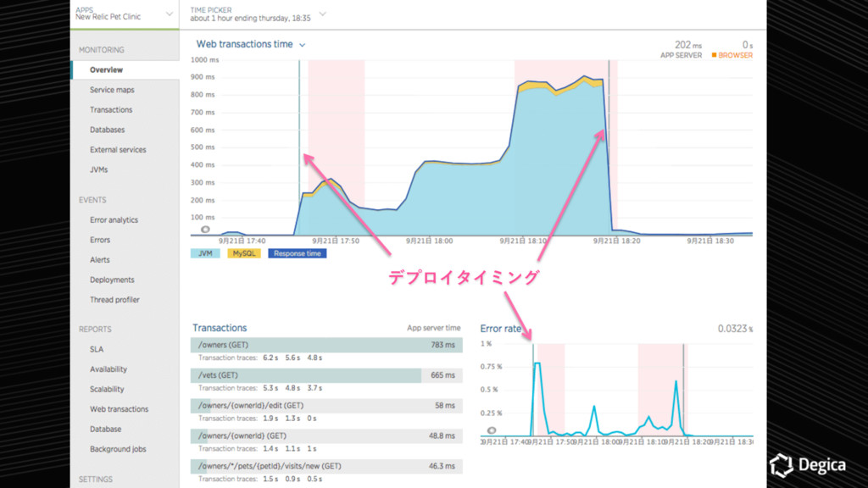Viewport: 868px width, 488px height.
Task: Open Service maps
Action: [112, 90]
